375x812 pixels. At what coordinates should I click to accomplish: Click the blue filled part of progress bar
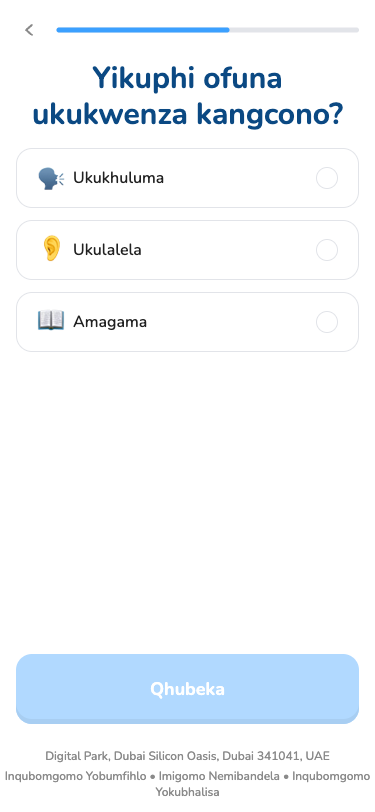click(143, 30)
